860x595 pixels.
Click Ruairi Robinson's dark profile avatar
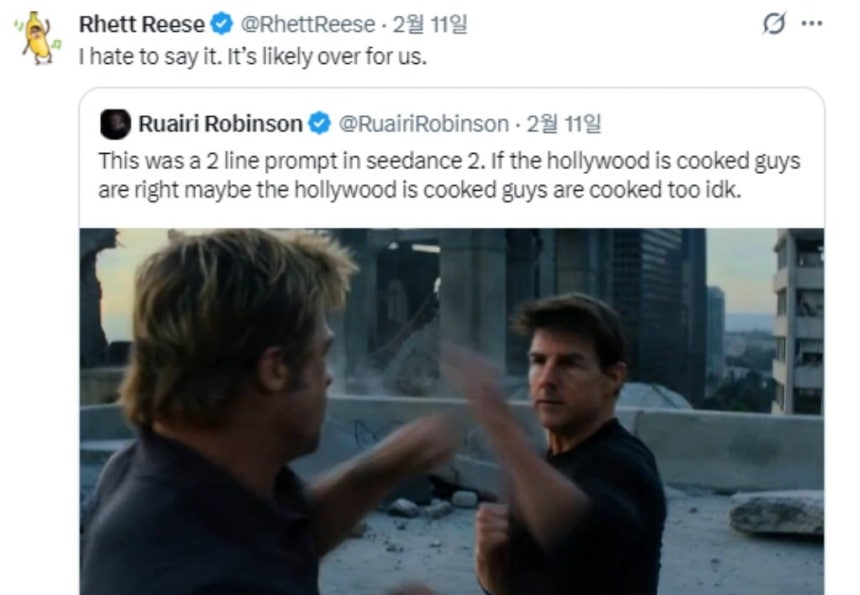[x=115, y=124]
